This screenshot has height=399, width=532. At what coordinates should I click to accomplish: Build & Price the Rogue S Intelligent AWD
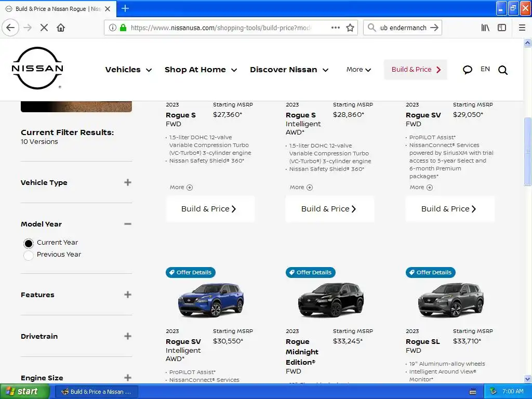(x=330, y=209)
